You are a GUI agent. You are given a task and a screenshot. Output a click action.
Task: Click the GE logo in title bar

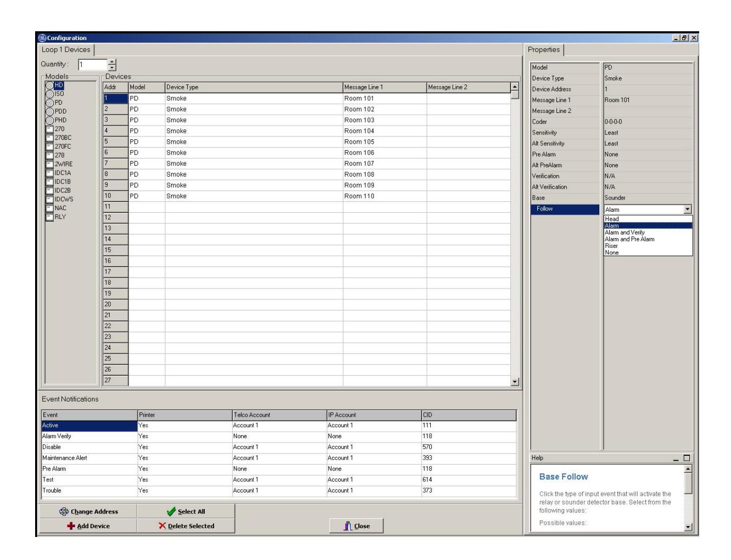tap(42, 38)
